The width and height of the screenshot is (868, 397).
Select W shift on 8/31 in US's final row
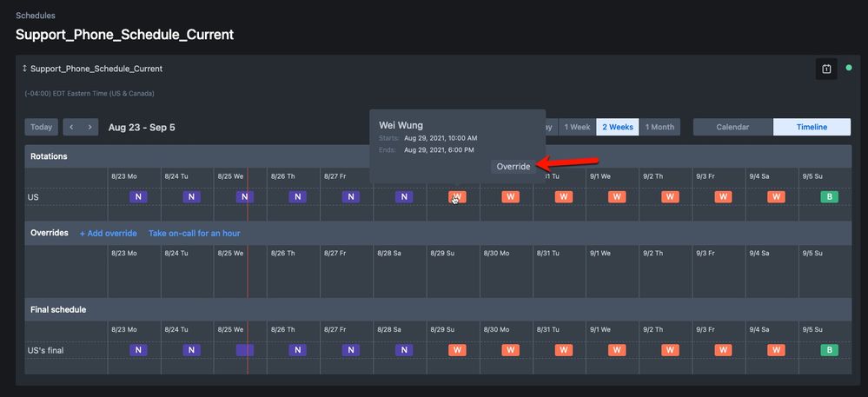coord(564,350)
